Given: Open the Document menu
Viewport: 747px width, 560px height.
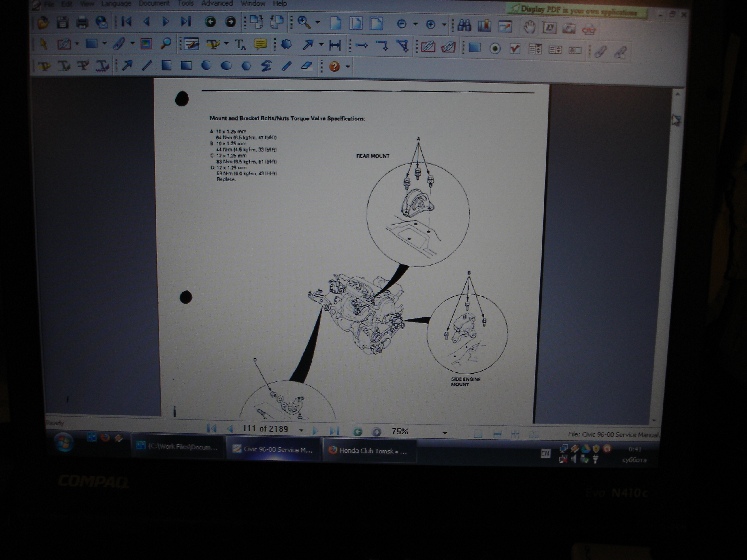Looking at the screenshot, I should pyautogui.click(x=154, y=3).
